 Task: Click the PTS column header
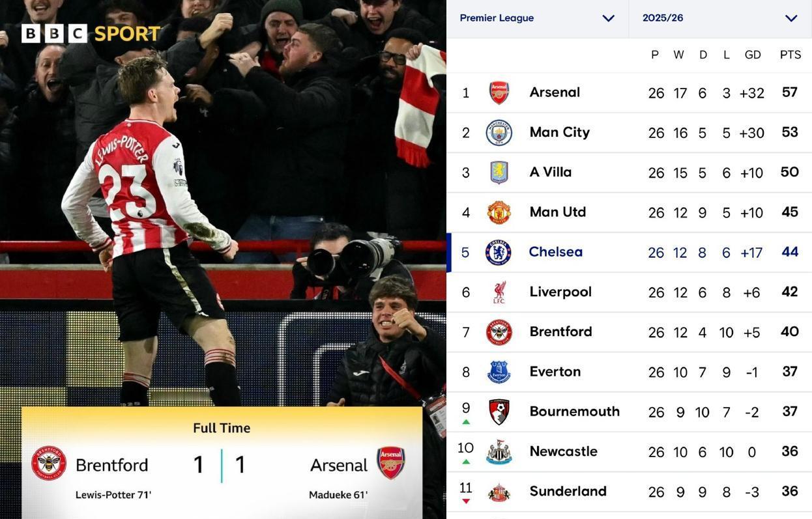[790, 55]
